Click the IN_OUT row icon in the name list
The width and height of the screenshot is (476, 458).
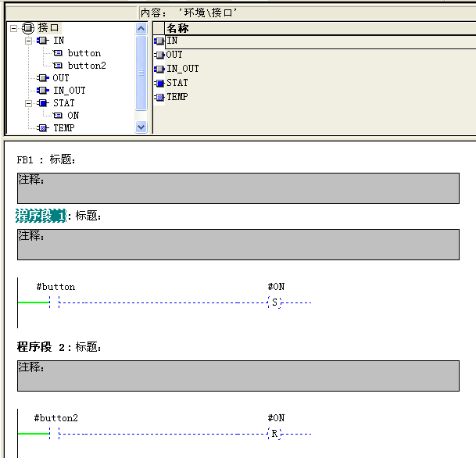(159, 69)
